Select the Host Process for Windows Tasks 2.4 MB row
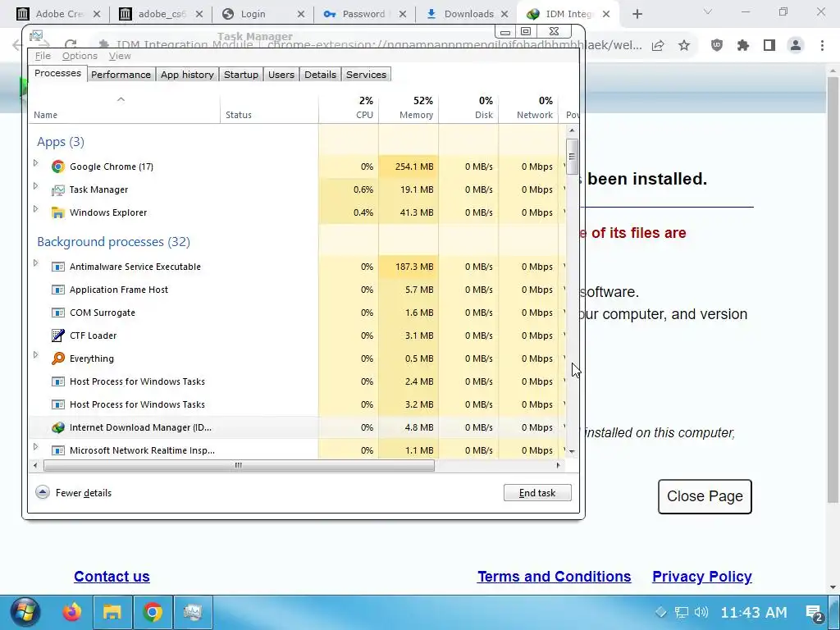Screen dimensions: 840x630 [x=297, y=381]
